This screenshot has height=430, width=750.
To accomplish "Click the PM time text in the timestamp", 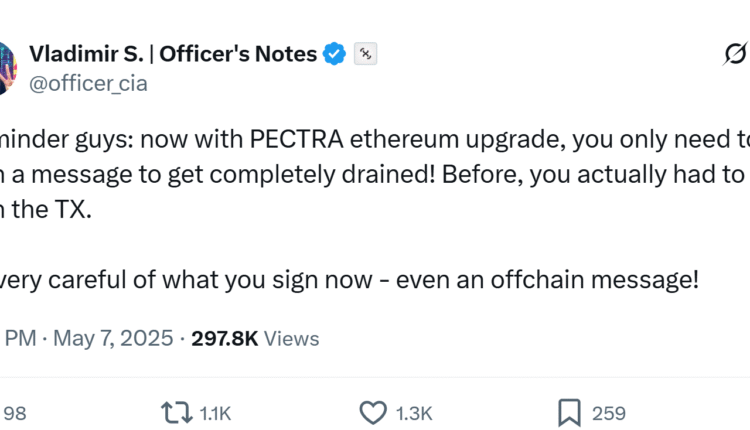I will 22,338.
